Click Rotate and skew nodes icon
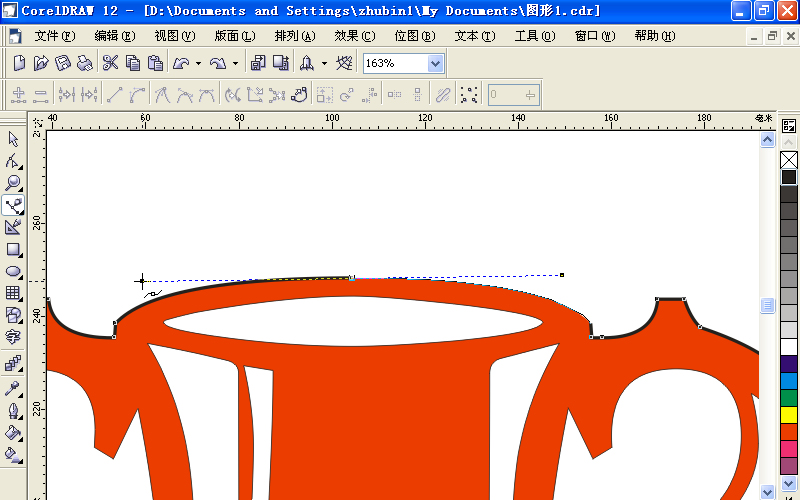800x500 pixels. click(x=347, y=95)
